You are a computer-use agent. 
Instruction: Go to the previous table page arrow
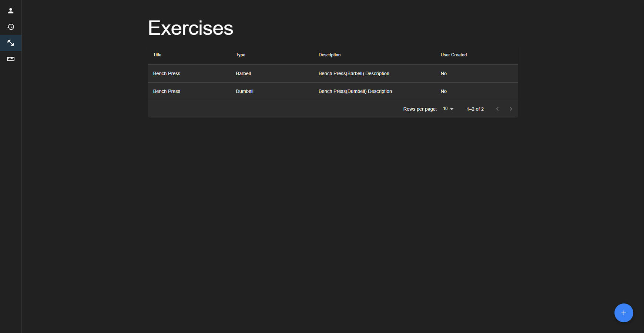497,109
